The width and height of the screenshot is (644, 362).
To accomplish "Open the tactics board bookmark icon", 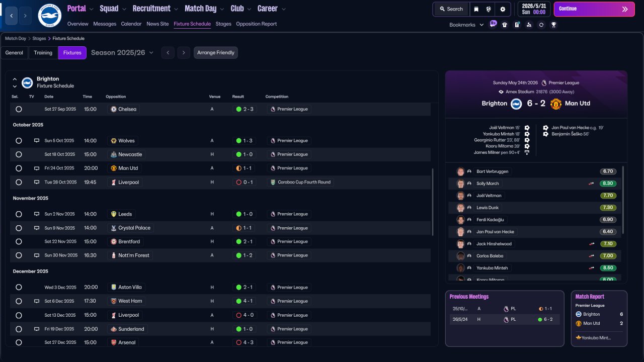I will pos(517,25).
